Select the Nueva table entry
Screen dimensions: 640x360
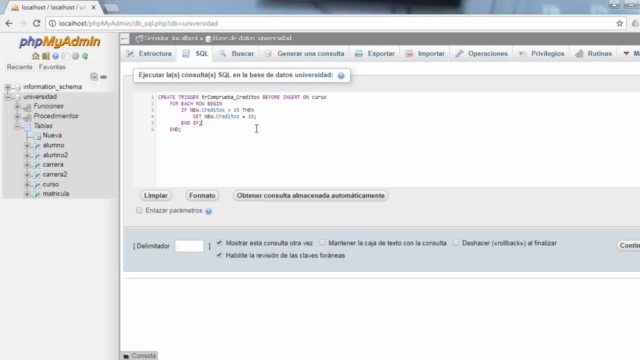coord(52,136)
